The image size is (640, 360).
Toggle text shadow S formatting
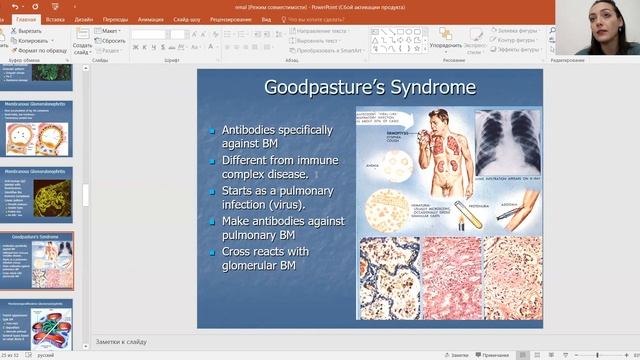[163, 48]
